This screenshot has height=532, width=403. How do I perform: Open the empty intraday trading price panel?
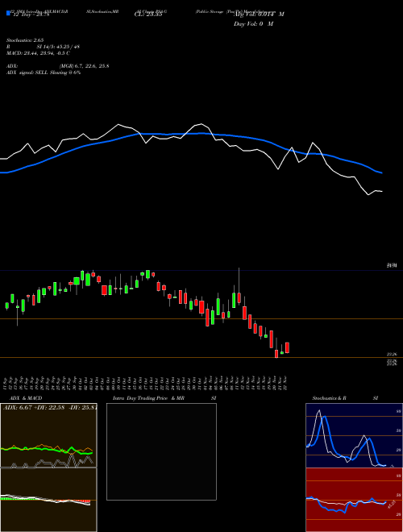point(161,451)
